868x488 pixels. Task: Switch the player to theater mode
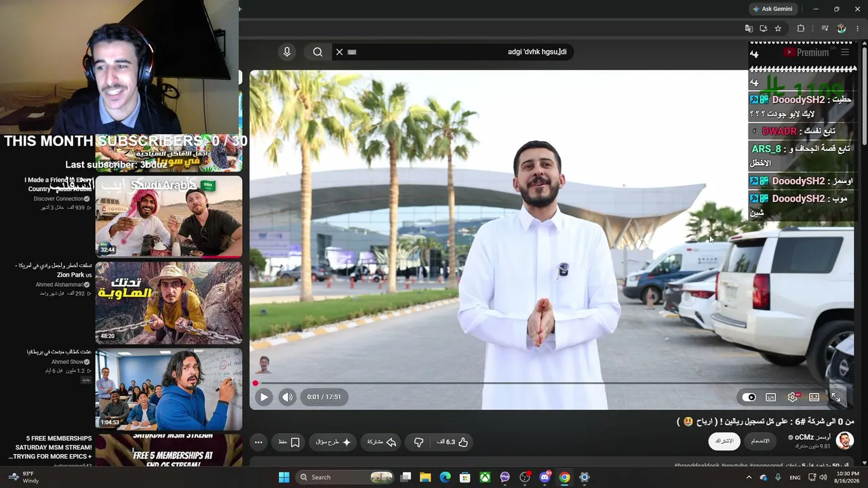click(x=814, y=397)
